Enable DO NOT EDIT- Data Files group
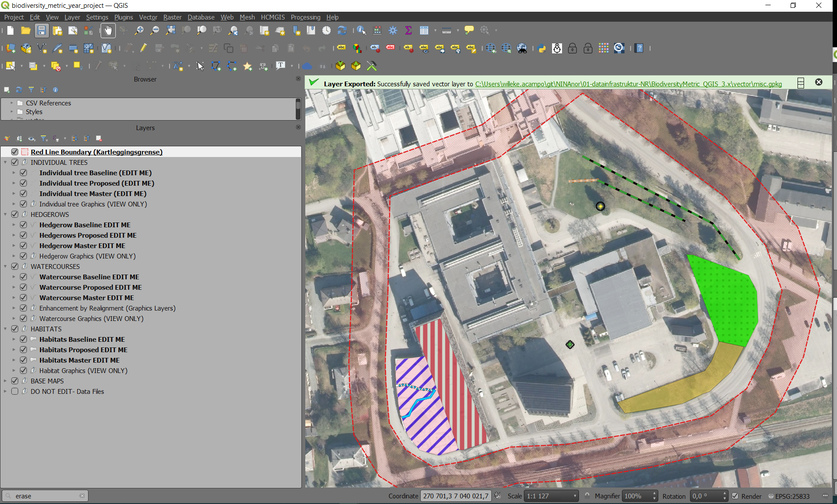This screenshot has width=837, height=504. [x=15, y=391]
